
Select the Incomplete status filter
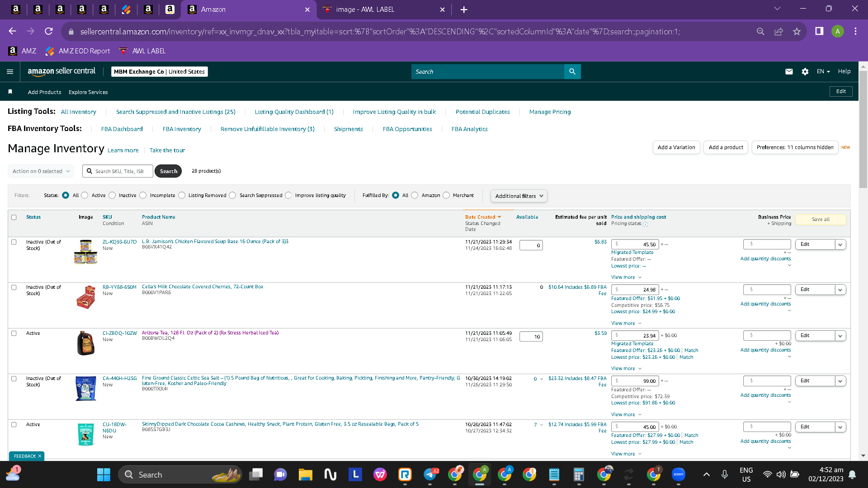(x=143, y=195)
